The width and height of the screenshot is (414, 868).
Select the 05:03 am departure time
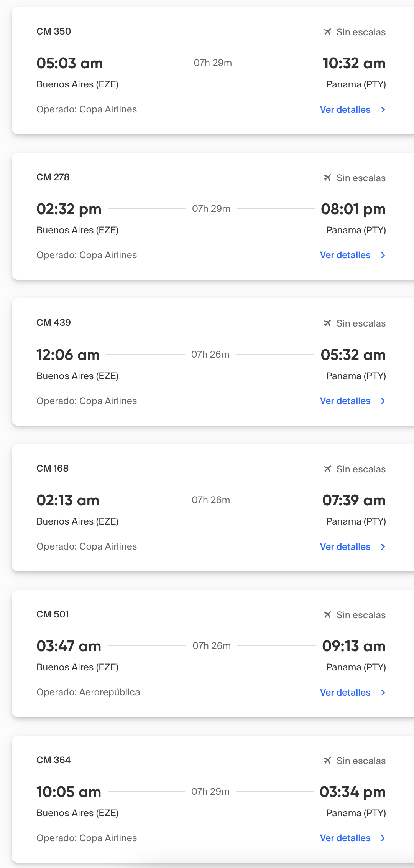[70, 63]
